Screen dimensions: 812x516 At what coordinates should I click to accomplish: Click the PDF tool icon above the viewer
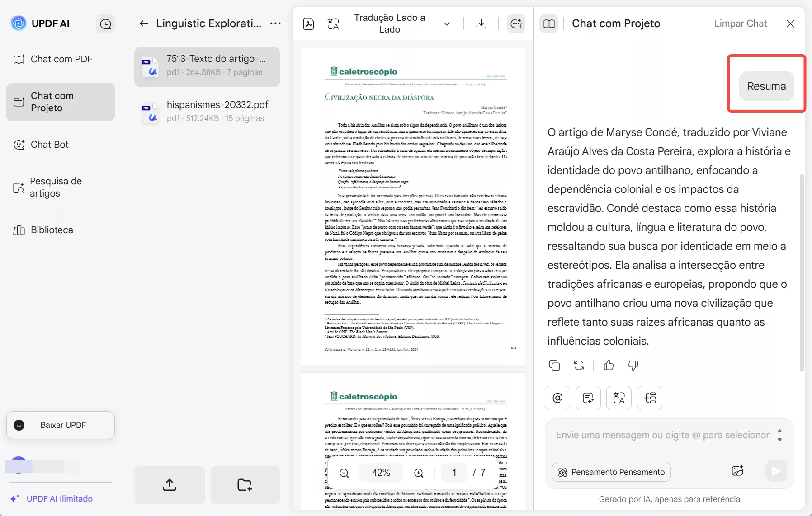tap(308, 23)
